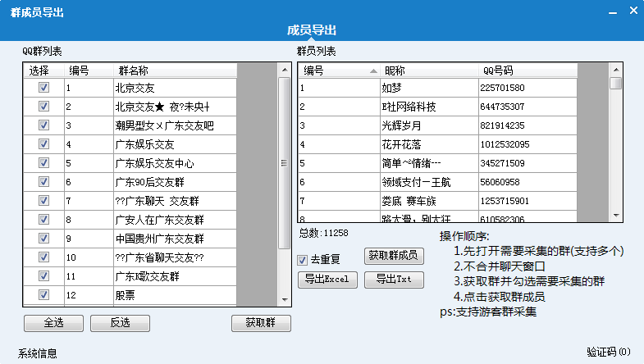Viewport: 644px width, 364px height.
Task: Click the 反选 button
Action: pyautogui.click(x=120, y=322)
